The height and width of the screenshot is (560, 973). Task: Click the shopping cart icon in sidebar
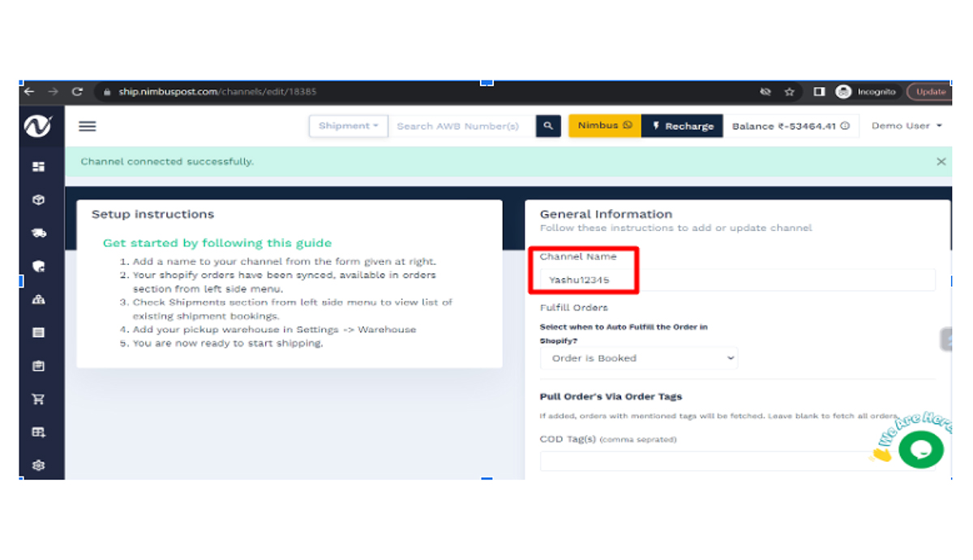click(x=36, y=398)
